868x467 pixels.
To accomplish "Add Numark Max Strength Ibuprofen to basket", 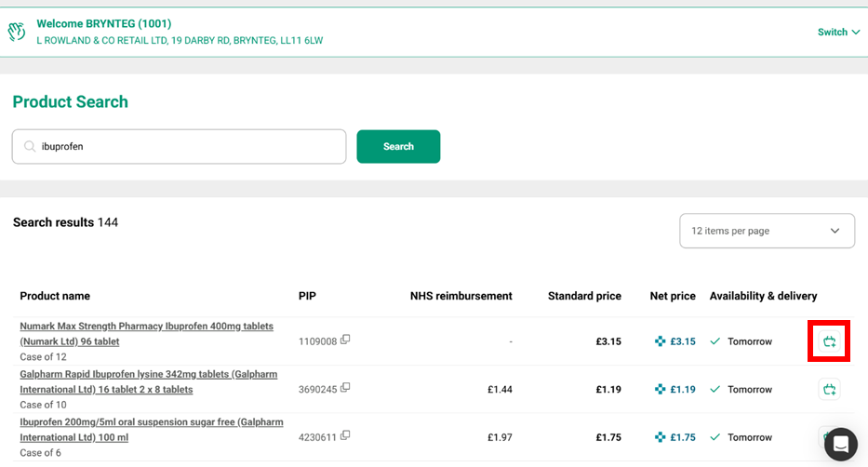I will [x=829, y=341].
